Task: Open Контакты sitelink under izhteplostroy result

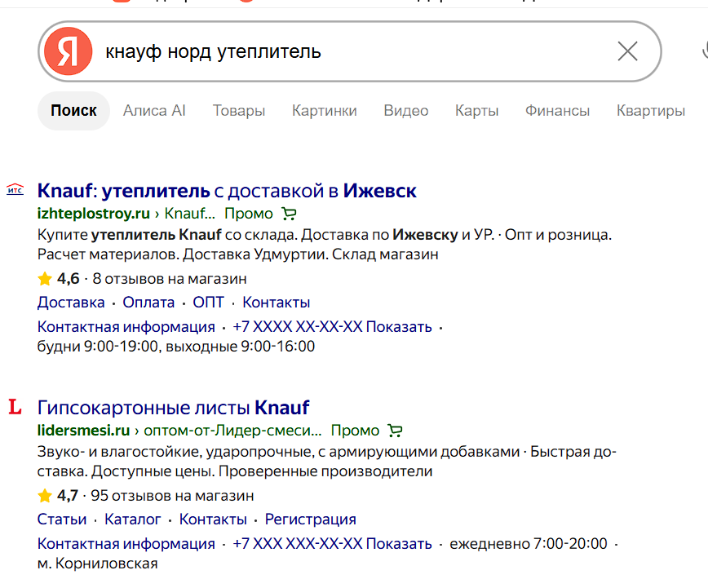Action: pos(277,302)
